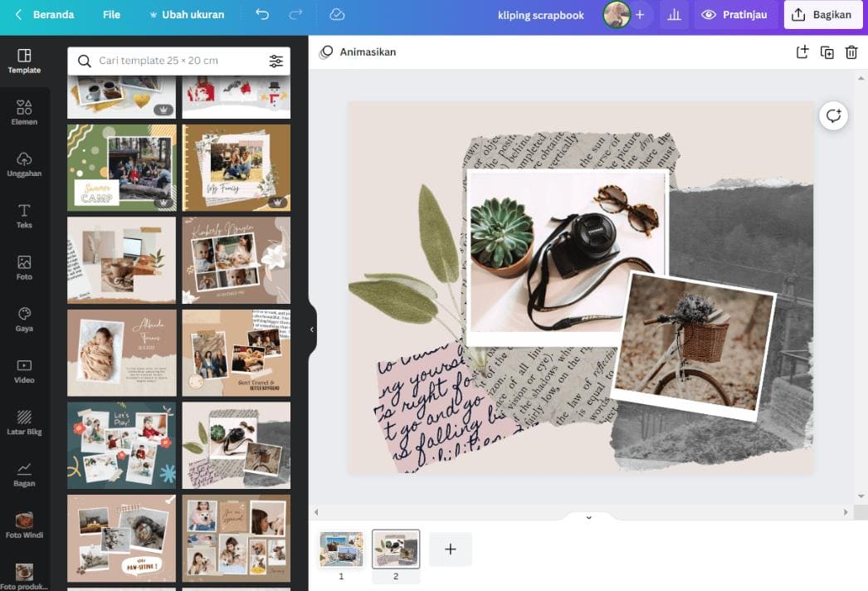This screenshot has width=868, height=591.
Task: Choose the Kimberly Nguyen baby template
Action: pyautogui.click(x=237, y=260)
